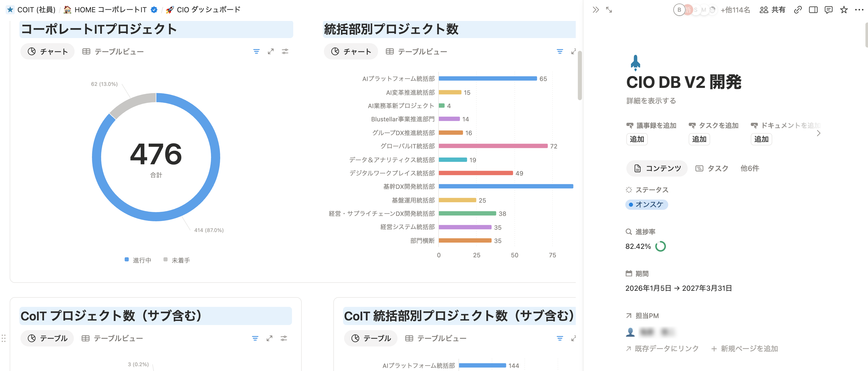This screenshot has height=371, width=868.
Task: Click the デジタルワークプレイス統括部 bar showing 49
Action: (x=476, y=173)
